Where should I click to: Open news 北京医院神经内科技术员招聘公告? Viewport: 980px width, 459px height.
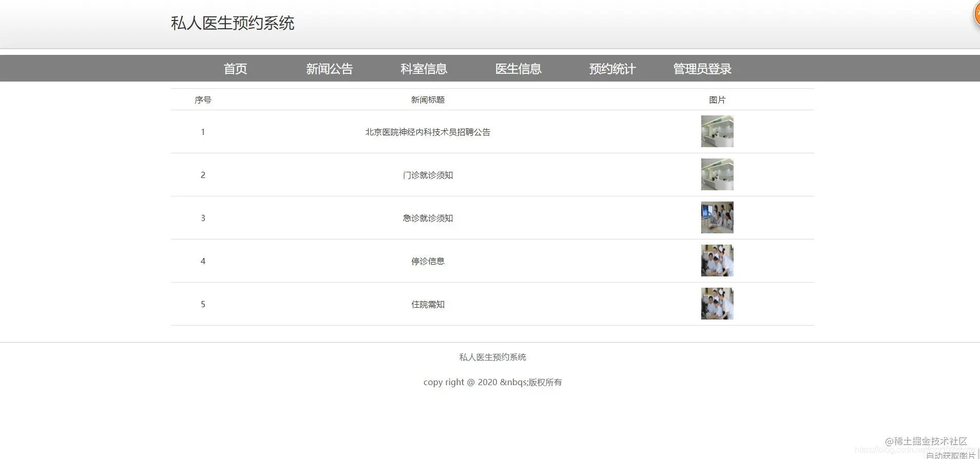(428, 132)
